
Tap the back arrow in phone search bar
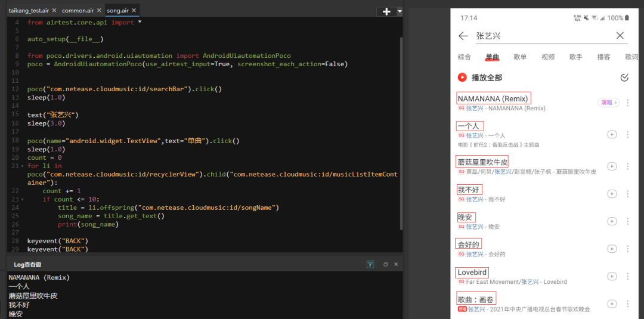(x=463, y=36)
